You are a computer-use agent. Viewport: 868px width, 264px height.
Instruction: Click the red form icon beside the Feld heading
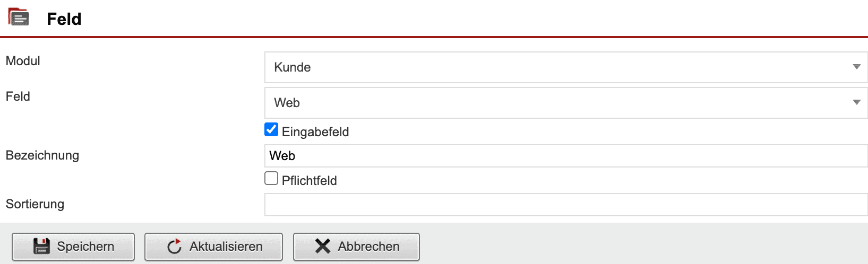(19, 17)
